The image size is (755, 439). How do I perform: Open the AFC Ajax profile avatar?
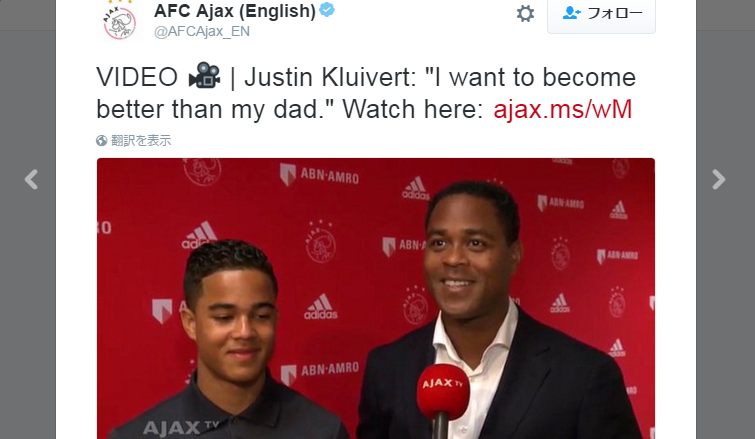(x=119, y=21)
